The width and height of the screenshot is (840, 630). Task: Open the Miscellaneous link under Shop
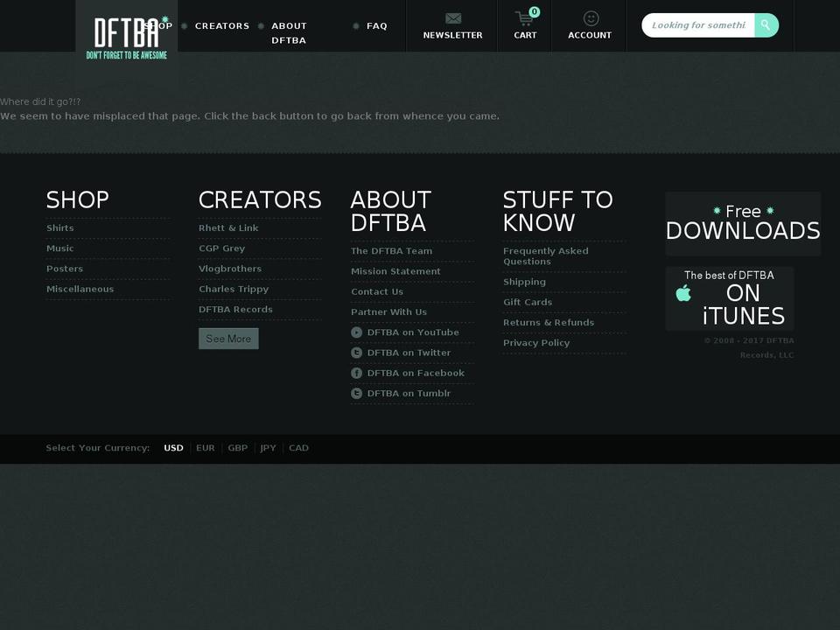pyautogui.click(x=80, y=289)
